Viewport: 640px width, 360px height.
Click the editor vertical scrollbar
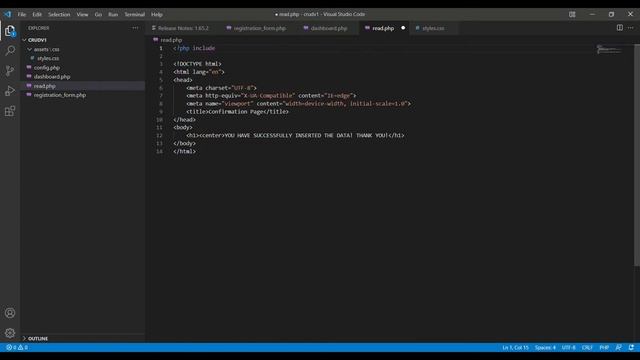pyautogui.click(x=637, y=155)
